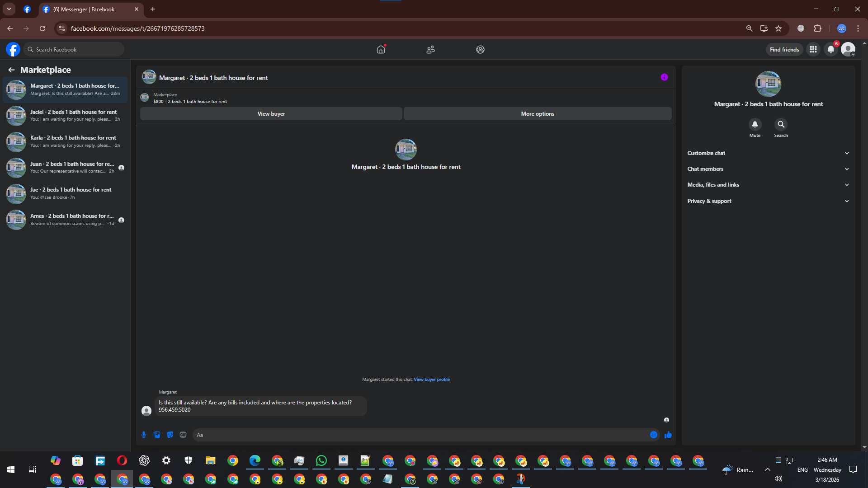Send a thumbs up like
This screenshot has width=868, height=488.
pos(668,435)
